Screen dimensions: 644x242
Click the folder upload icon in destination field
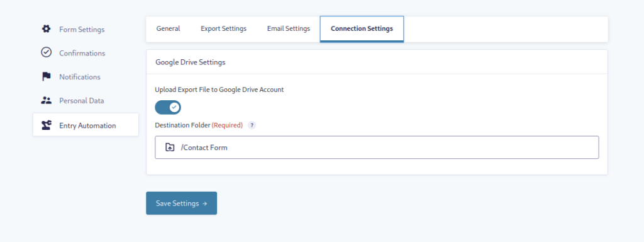point(170,147)
